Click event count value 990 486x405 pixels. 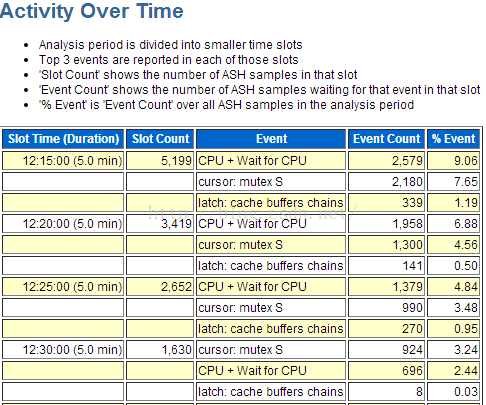pyautogui.click(x=412, y=308)
